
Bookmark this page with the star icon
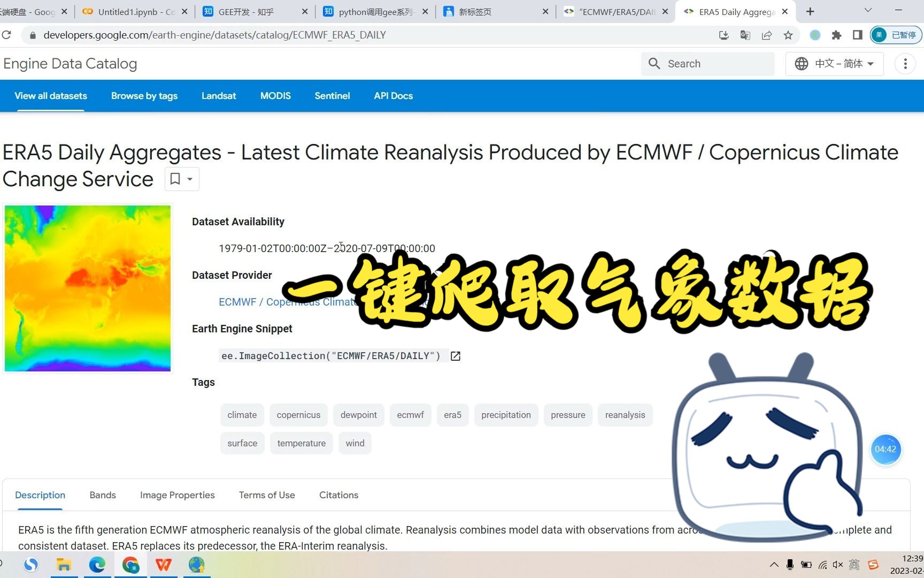pyautogui.click(x=788, y=35)
